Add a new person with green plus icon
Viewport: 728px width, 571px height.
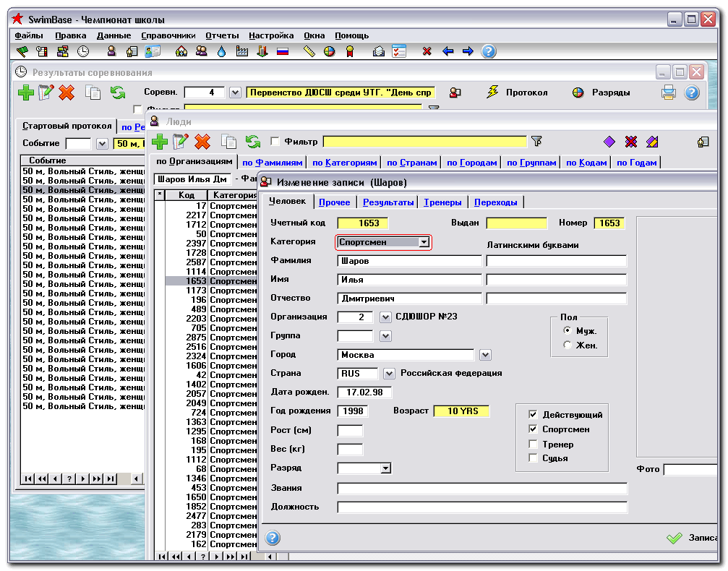(x=160, y=142)
